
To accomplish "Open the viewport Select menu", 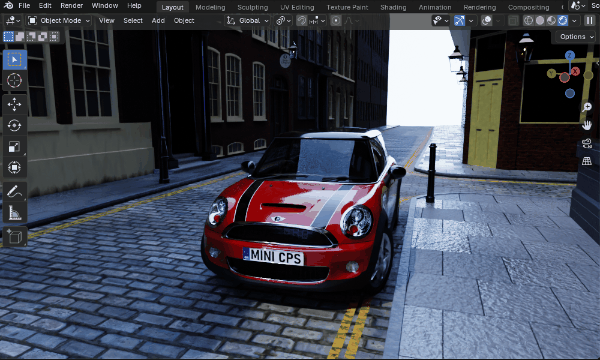I will [x=133, y=21].
